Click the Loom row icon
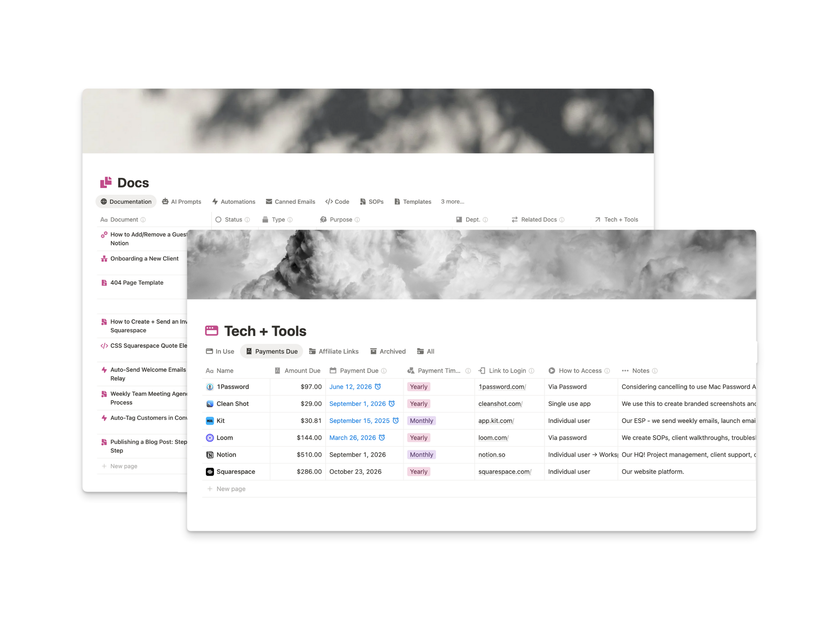The width and height of the screenshot is (840, 621). click(x=210, y=438)
